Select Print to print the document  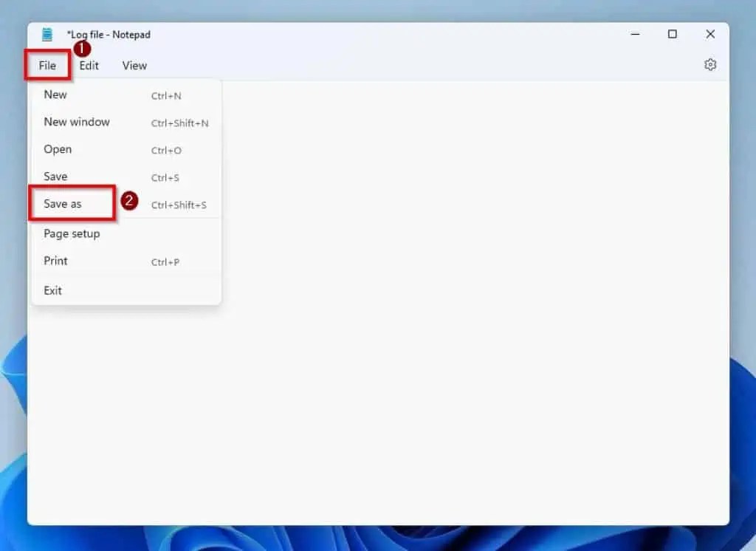pyautogui.click(x=55, y=261)
